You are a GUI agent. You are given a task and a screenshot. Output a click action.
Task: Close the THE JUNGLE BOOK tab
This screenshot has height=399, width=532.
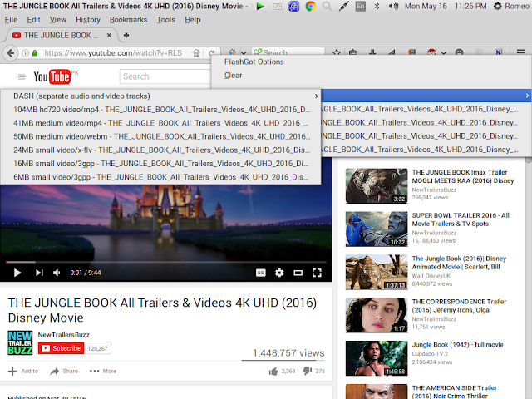pyautogui.click(x=109, y=35)
